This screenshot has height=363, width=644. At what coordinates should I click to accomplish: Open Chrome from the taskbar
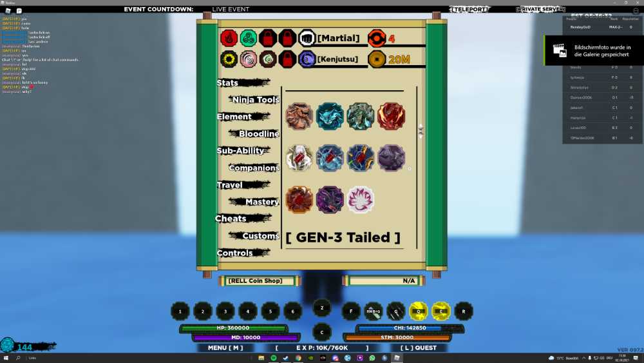click(298, 358)
